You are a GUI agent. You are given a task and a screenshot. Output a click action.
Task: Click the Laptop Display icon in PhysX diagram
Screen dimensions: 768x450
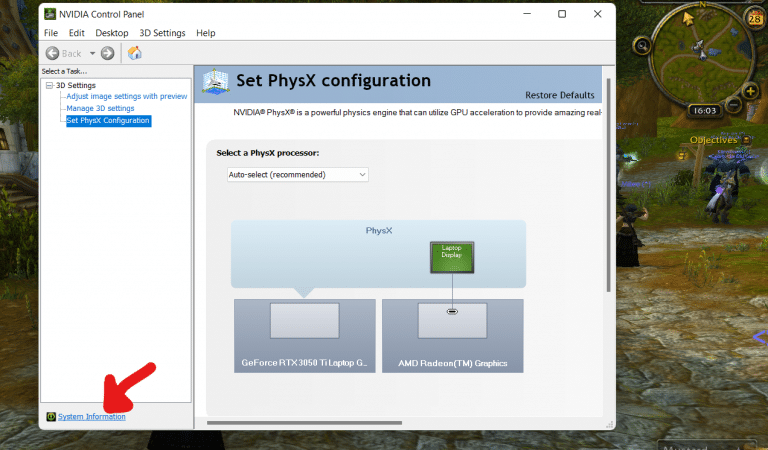[452, 256]
